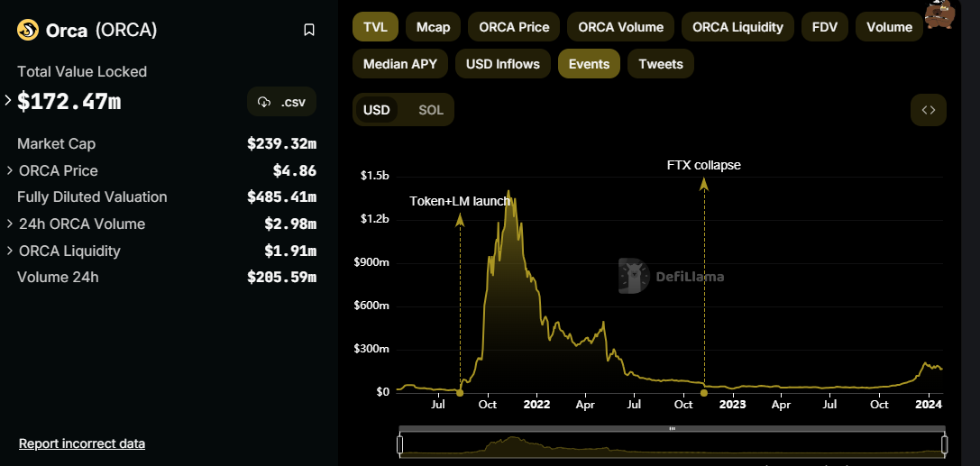Expand the ORCA Liquidity row

[10, 251]
